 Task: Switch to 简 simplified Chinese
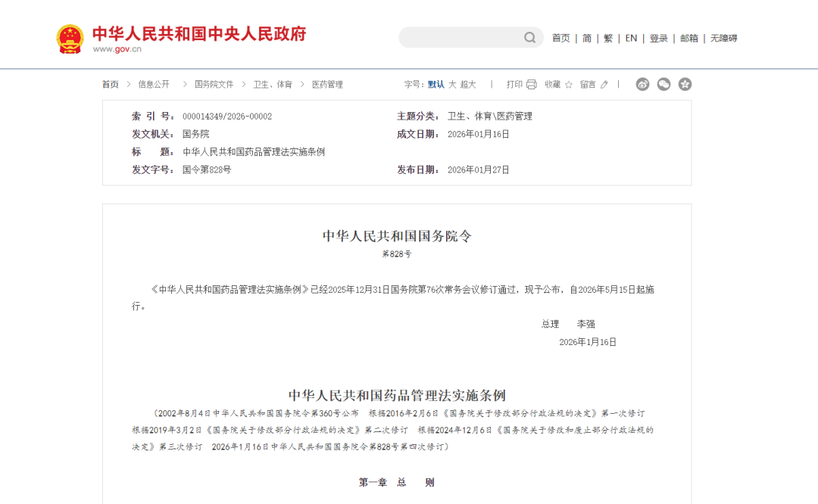pos(587,39)
